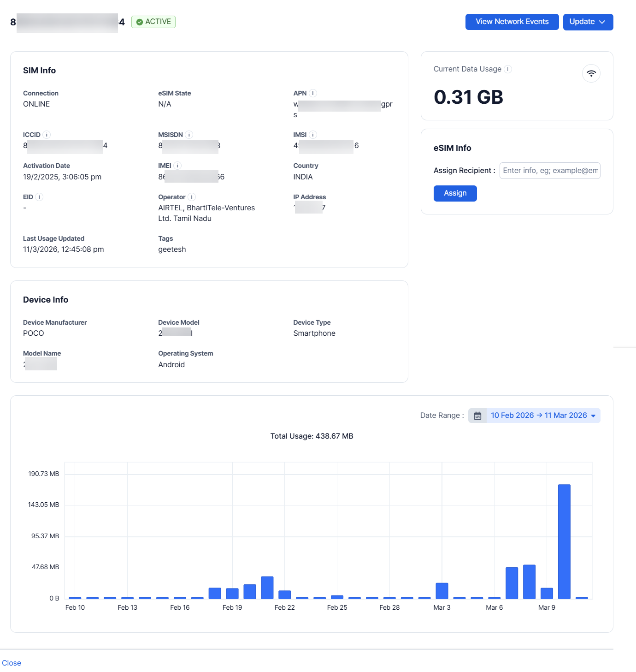The image size is (636, 672).
Task: Click the info icon beside ICCID
Action: click(47, 135)
